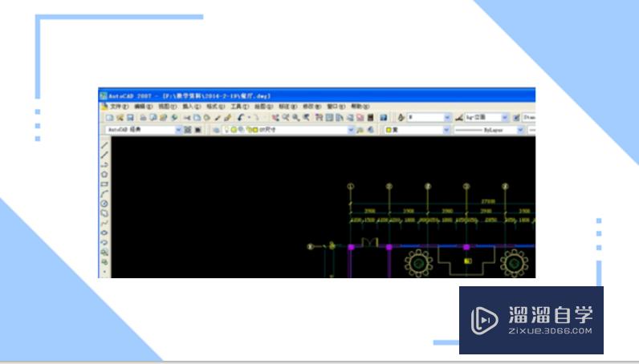Select the Circle draw tool

click(104, 204)
